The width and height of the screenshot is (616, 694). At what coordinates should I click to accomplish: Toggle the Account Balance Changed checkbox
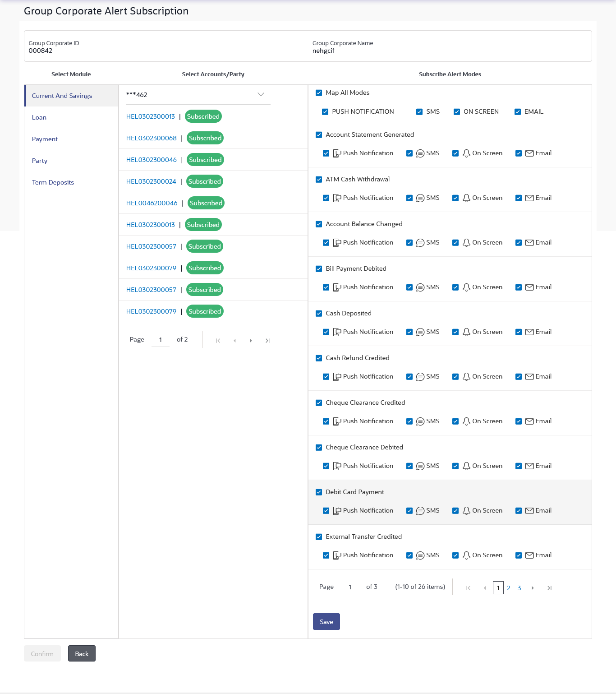click(x=319, y=224)
